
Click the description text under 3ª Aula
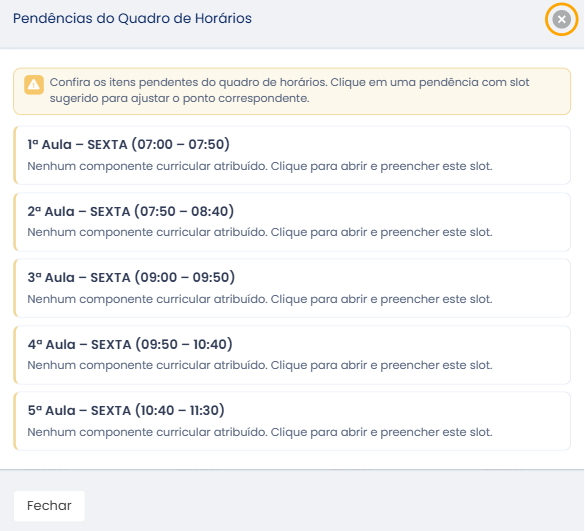coord(260,299)
